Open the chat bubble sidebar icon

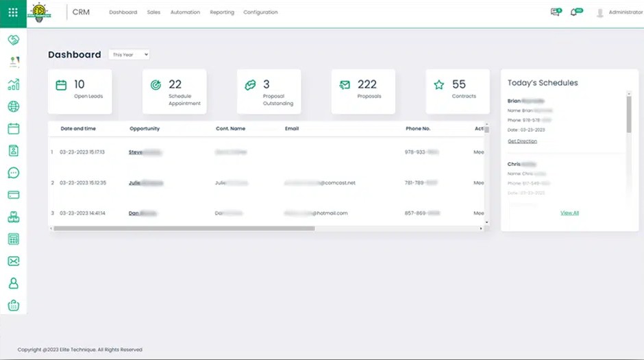click(13, 173)
